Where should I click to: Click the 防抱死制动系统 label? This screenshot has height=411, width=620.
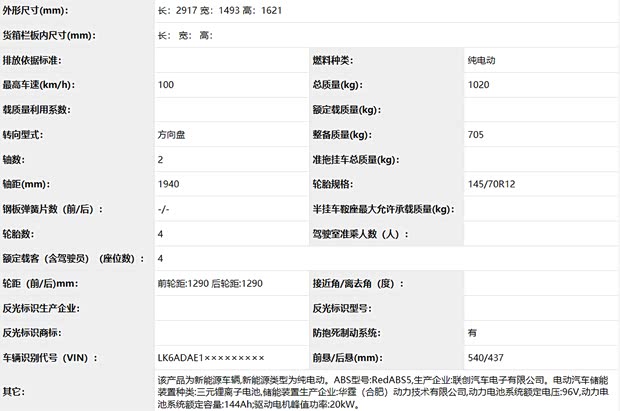[346, 333]
